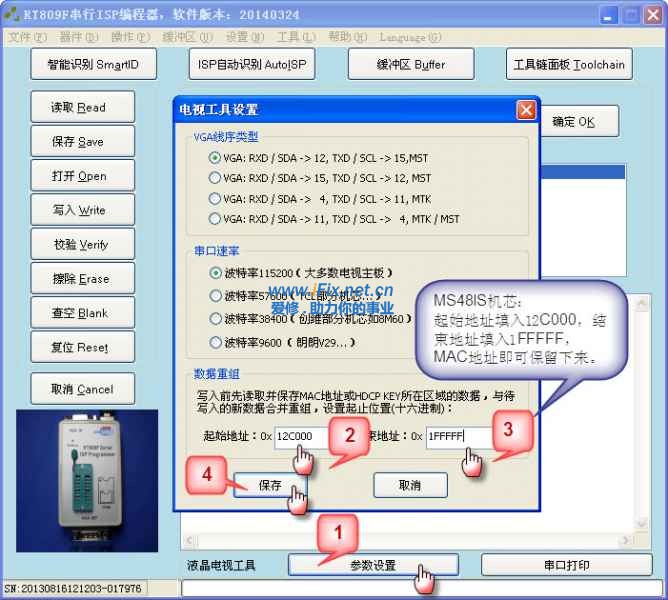Click the 串口打印 serial print button

click(x=566, y=565)
